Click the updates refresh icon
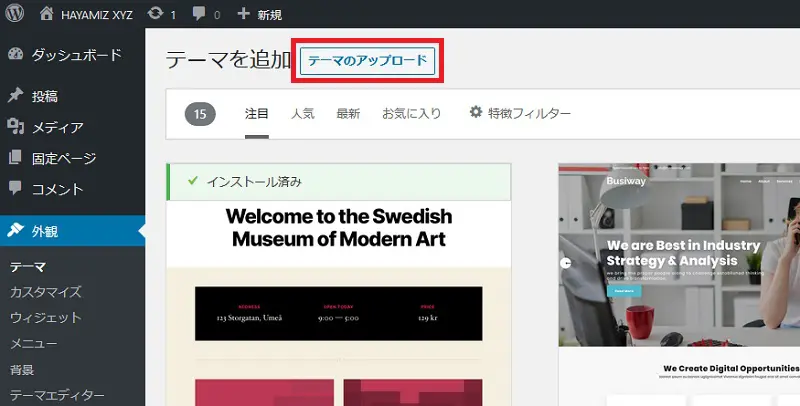Viewport: 800px width, 406px height. pos(155,15)
